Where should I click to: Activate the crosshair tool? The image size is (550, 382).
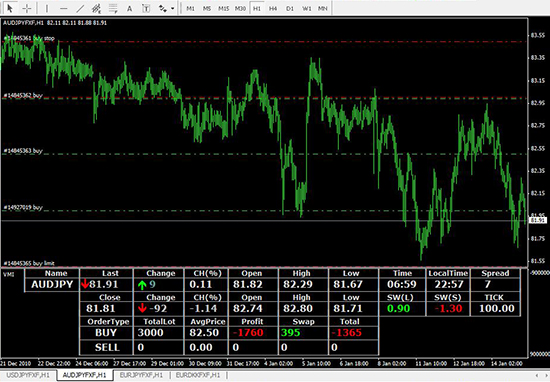pos(27,8)
